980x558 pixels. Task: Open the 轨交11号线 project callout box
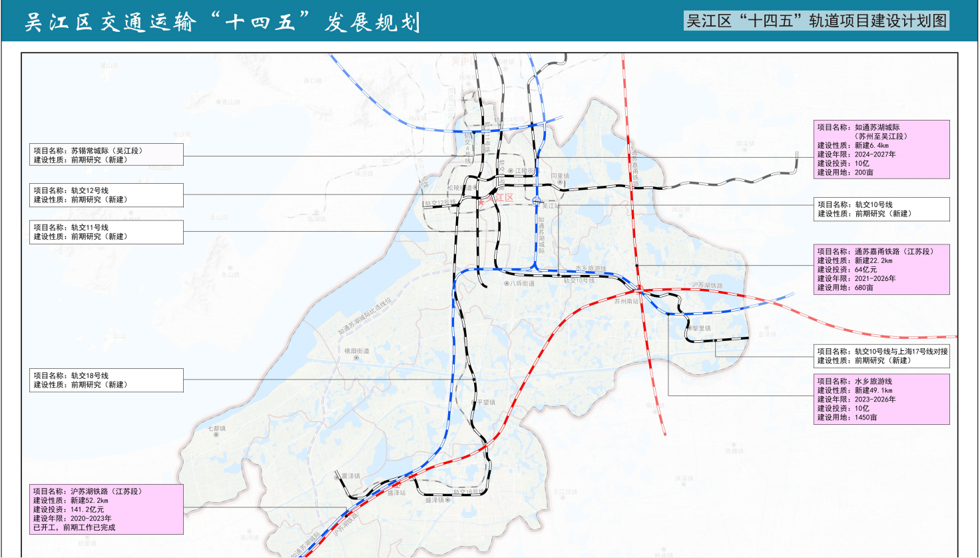[107, 232]
